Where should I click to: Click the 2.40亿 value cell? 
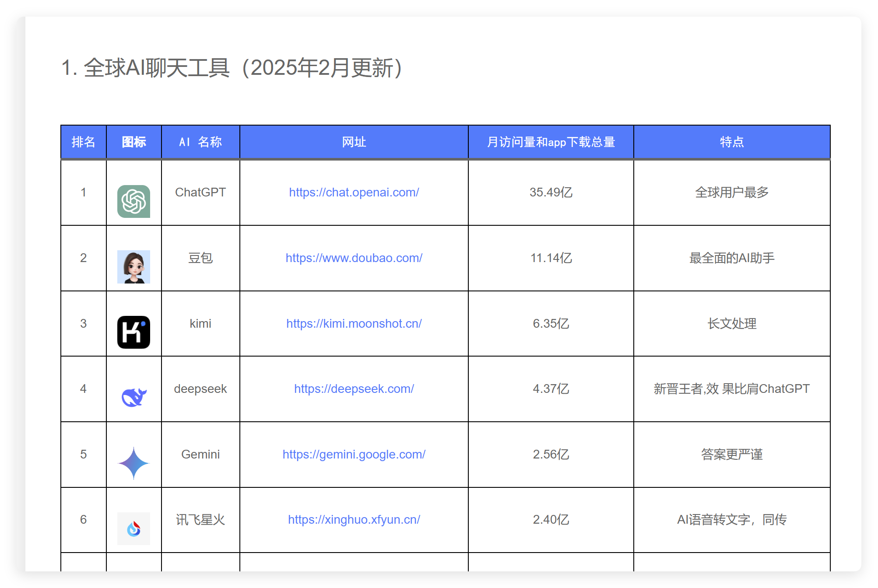pyautogui.click(x=551, y=520)
